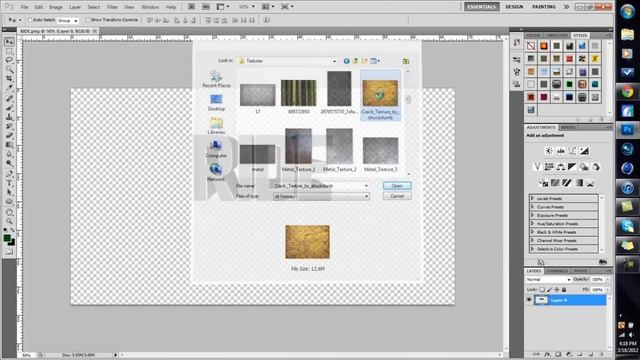
Task: Select the Horizontal Type tool
Action: 9,183
